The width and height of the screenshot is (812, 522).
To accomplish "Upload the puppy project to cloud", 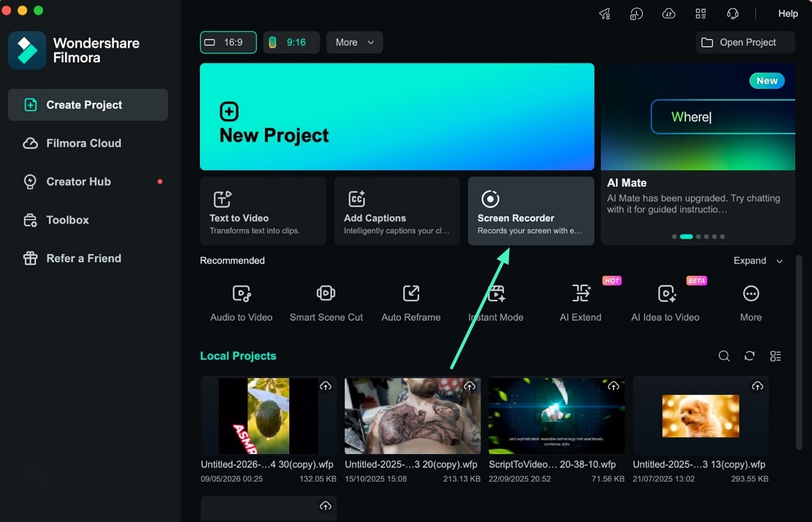I will (758, 387).
